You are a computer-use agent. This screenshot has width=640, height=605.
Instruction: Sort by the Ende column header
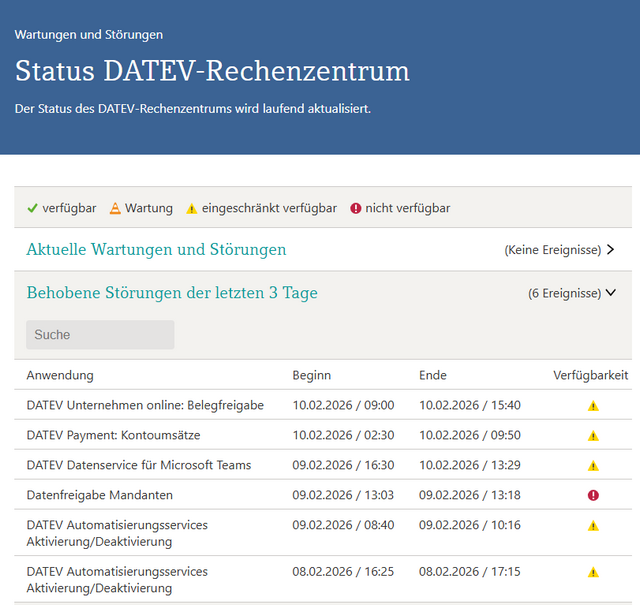click(433, 375)
